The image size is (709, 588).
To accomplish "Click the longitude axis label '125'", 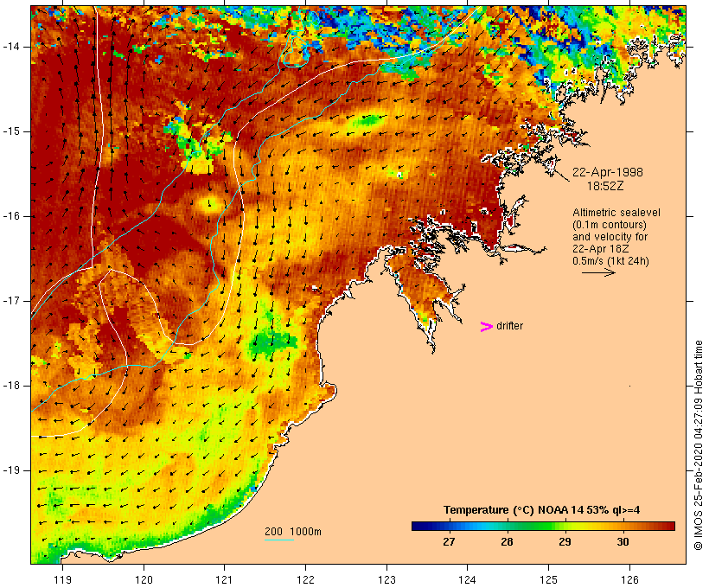I will point(548,579).
